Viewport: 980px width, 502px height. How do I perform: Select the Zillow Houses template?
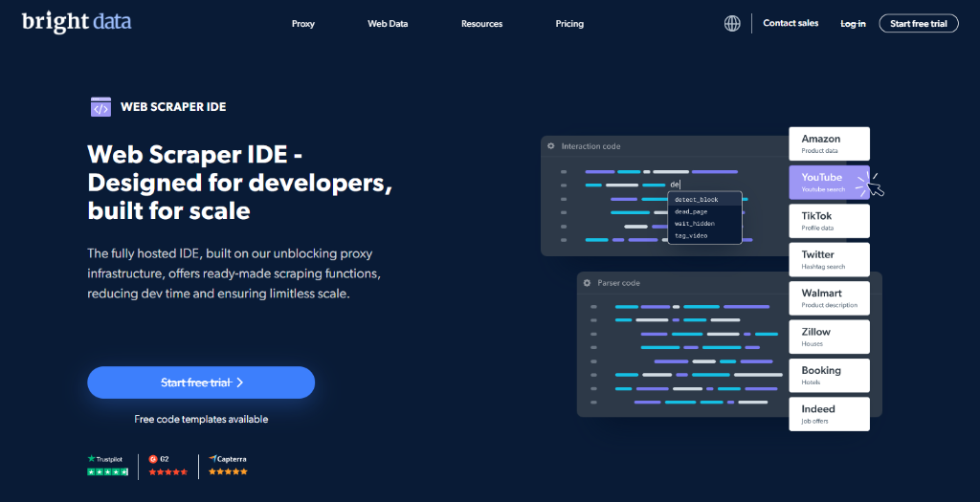(x=830, y=338)
